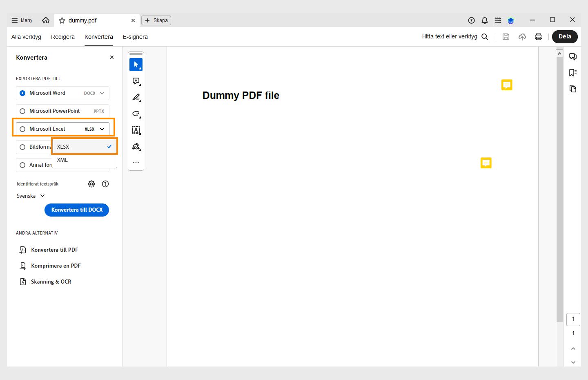Open the print dialog
The height and width of the screenshot is (380, 588).
click(538, 36)
